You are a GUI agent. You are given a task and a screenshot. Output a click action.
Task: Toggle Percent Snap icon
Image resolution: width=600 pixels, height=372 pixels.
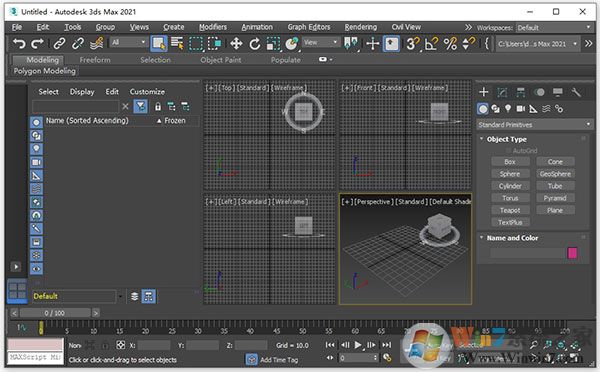(x=450, y=44)
